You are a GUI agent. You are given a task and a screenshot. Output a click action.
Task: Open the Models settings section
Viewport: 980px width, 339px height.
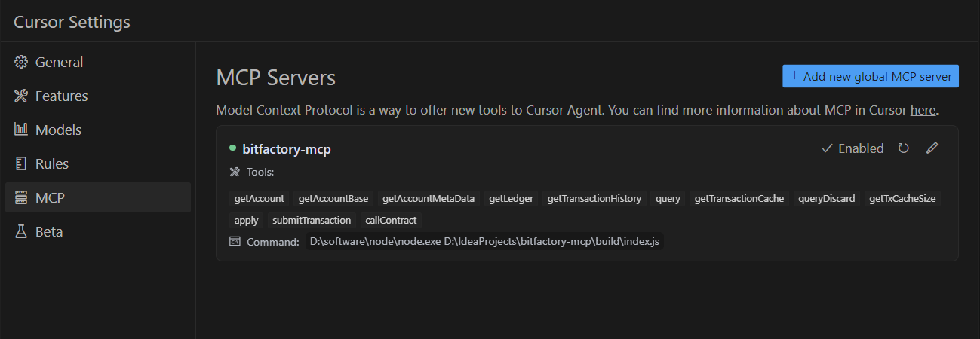tap(98, 130)
